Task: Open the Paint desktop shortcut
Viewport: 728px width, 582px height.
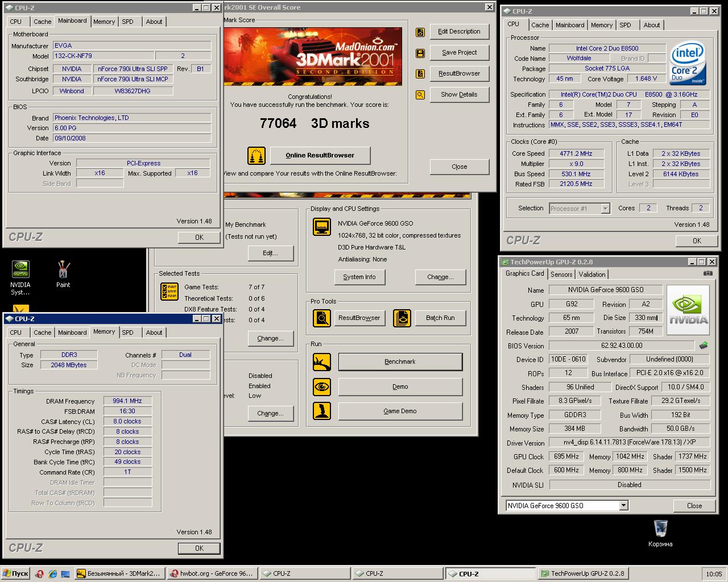Action: pos(63,274)
